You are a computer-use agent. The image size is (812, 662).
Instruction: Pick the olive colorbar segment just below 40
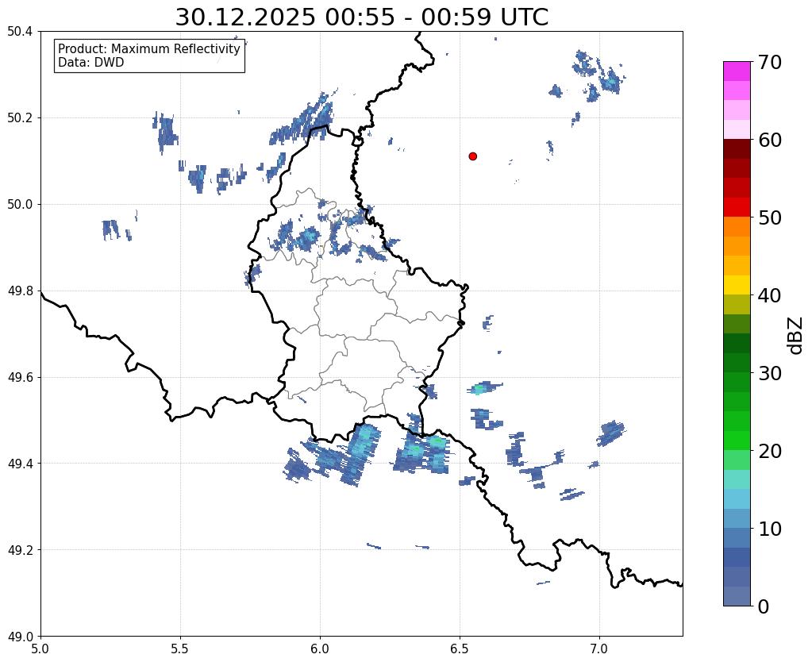737,305
